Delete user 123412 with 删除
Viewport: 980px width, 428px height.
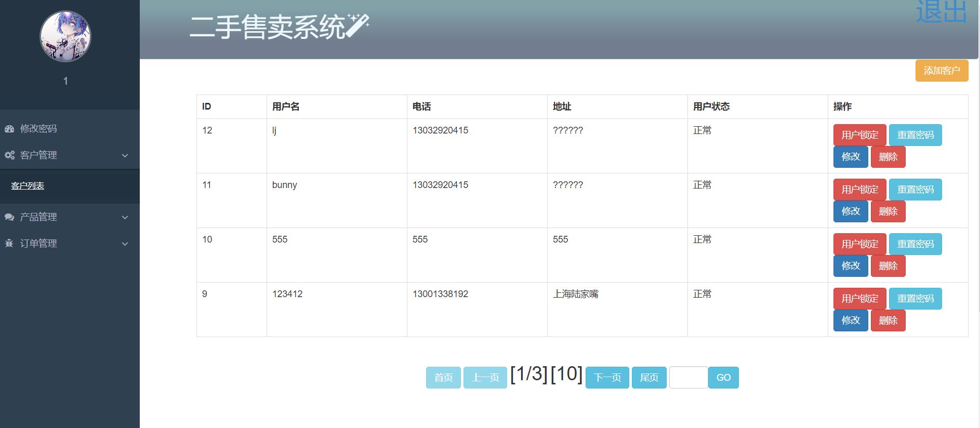(888, 320)
